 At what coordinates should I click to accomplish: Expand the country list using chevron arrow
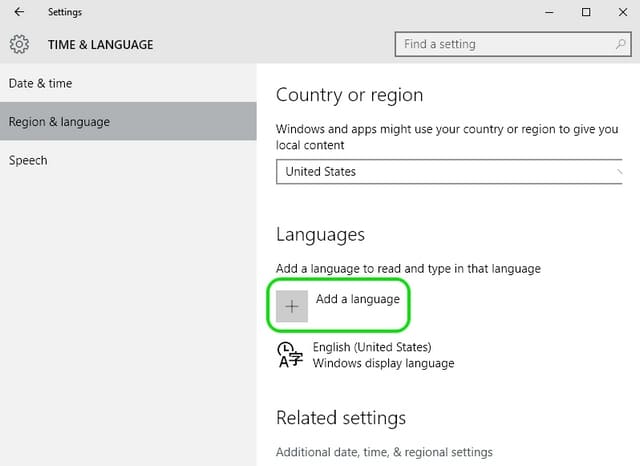[620, 171]
